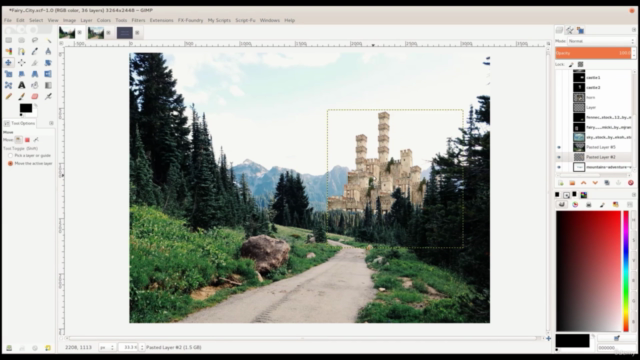The image size is (640, 360).
Task: Open the Colors menu
Action: (x=104, y=20)
